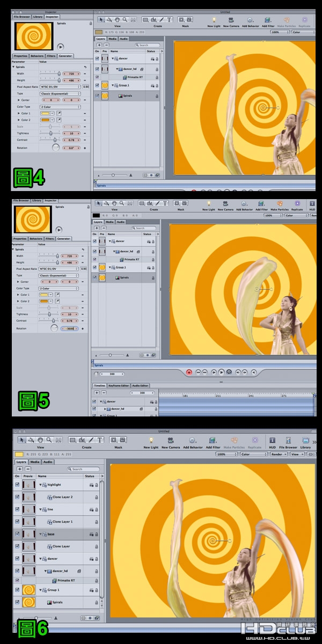Viewport: 322px width, 644px height.
Task: Open Behaviors tab in middle screenshot inspector
Action: click(36, 238)
